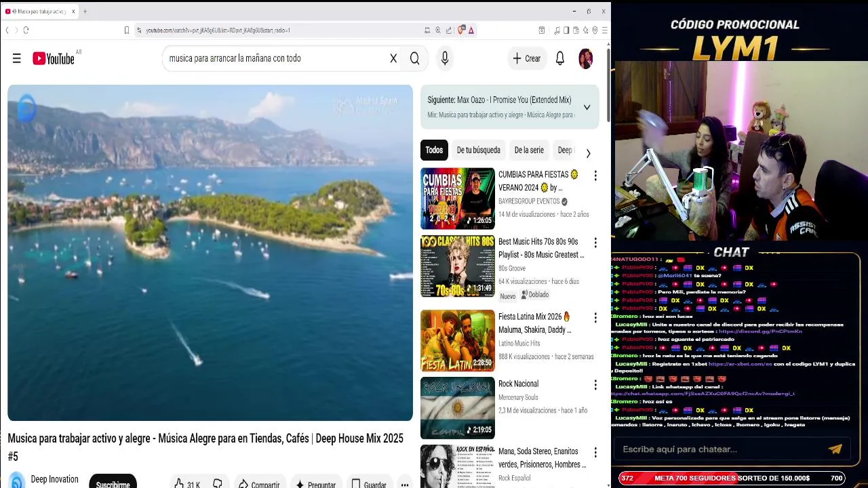Click the ar-xbet.com link in chat

pyautogui.click(x=740, y=364)
